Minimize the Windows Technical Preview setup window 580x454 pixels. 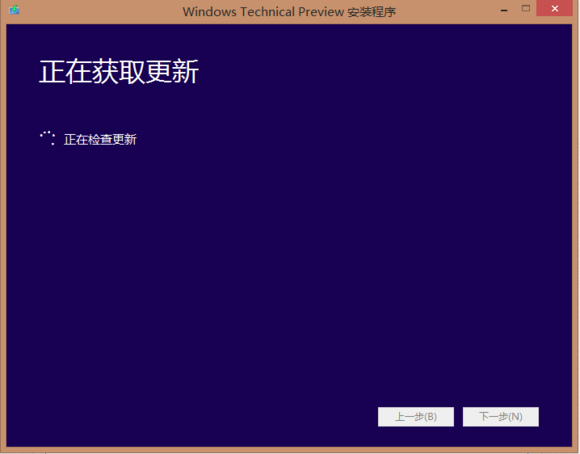click(504, 10)
